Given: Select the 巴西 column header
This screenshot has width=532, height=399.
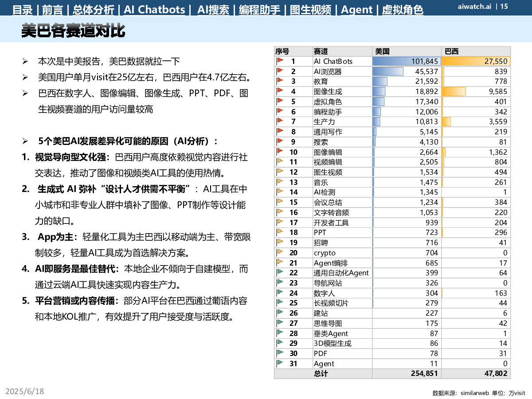Looking at the screenshot, I should [476, 51].
